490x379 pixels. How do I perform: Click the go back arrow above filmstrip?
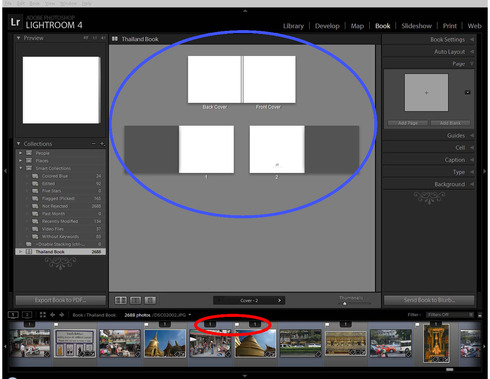pos(52,314)
